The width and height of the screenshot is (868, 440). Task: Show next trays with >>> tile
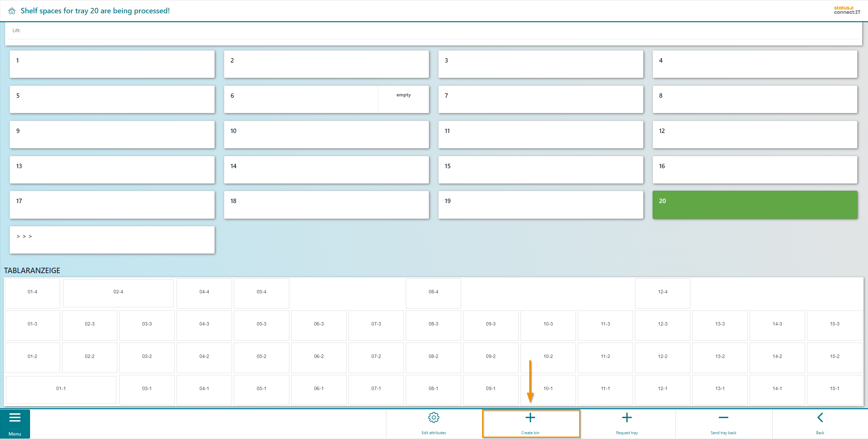pyautogui.click(x=112, y=240)
